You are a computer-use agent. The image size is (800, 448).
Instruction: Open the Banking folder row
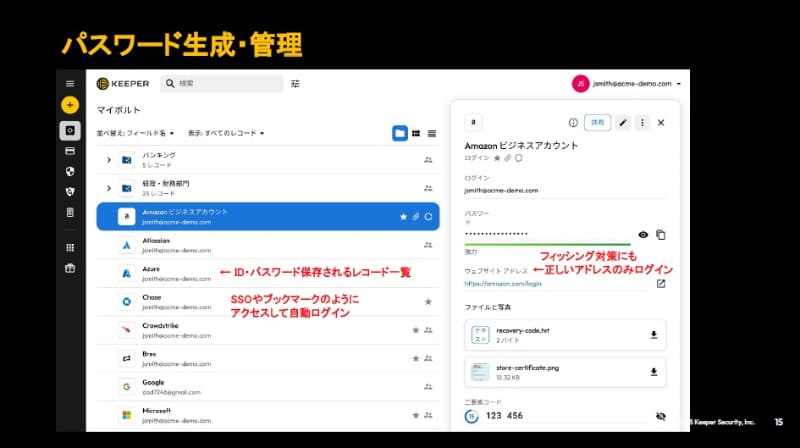tap(268, 160)
